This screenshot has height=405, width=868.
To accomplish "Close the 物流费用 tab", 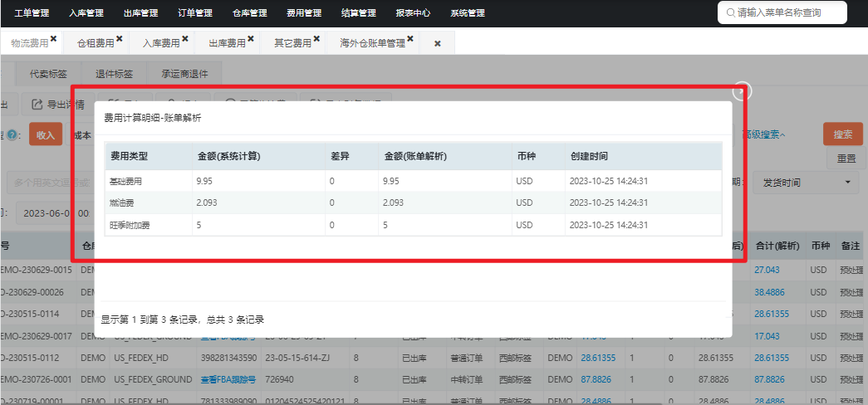I will pyautogui.click(x=54, y=39).
